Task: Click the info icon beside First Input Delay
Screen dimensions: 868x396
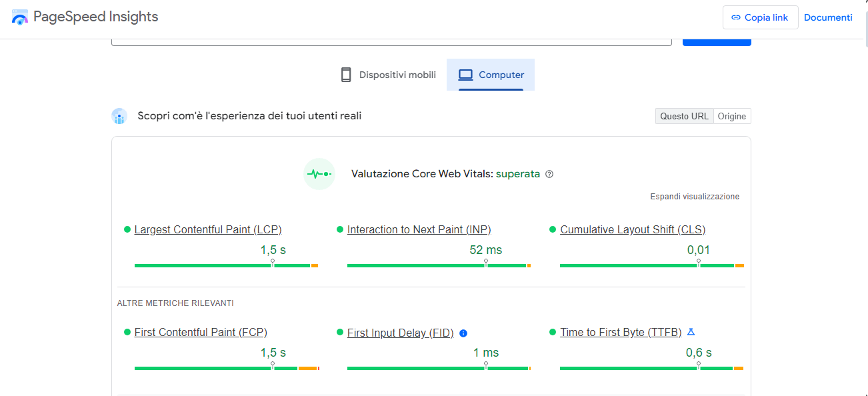Action: point(463,333)
